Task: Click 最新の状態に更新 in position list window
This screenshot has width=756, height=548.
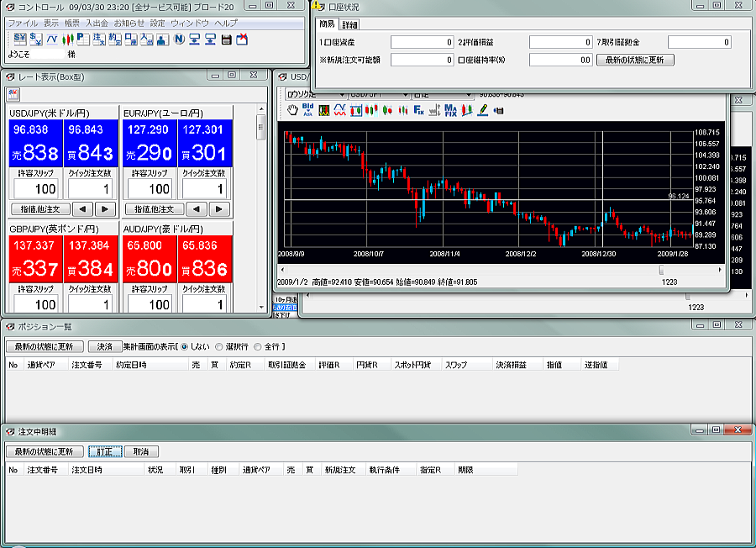Action: click(x=45, y=346)
